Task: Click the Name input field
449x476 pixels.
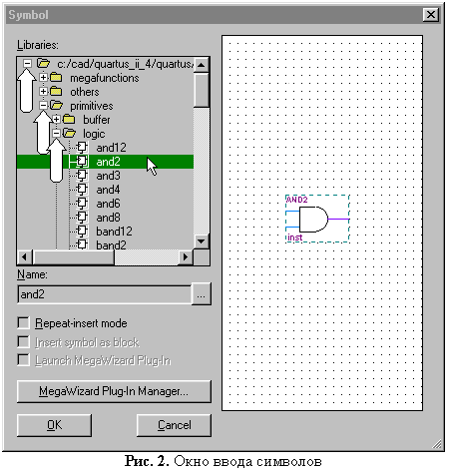Action: coord(105,294)
